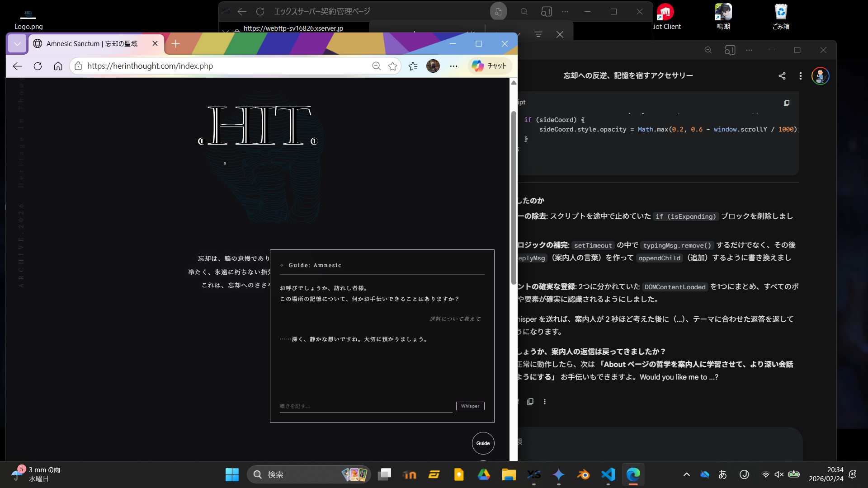Share the conversation via share icon

point(782,76)
